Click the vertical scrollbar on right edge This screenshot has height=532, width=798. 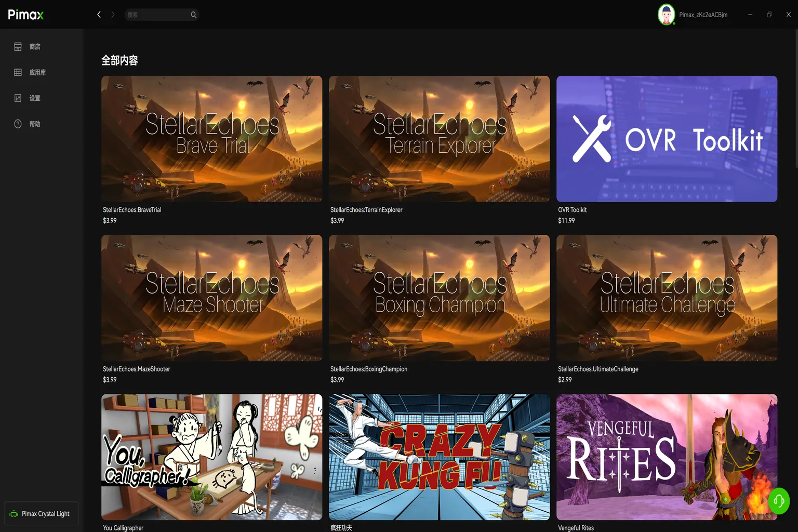[796, 99]
